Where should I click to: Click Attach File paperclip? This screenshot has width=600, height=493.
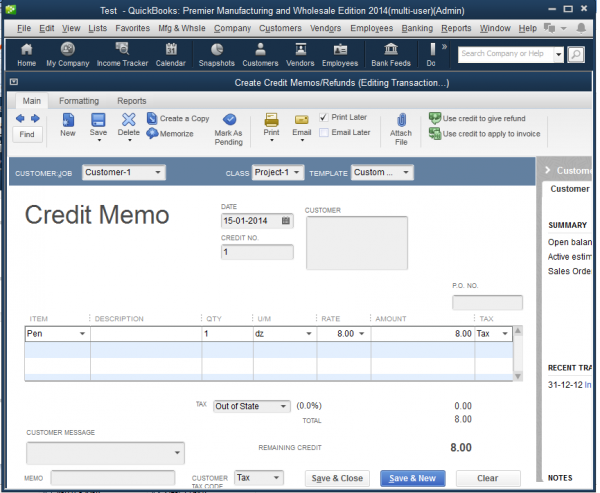401,129
